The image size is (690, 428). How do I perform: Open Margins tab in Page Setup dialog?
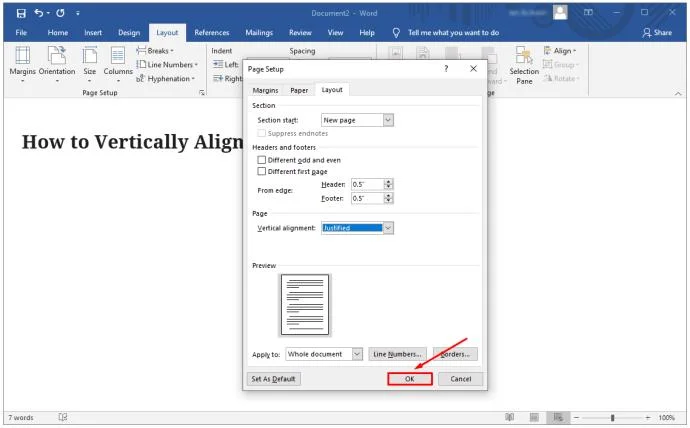(265, 90)
